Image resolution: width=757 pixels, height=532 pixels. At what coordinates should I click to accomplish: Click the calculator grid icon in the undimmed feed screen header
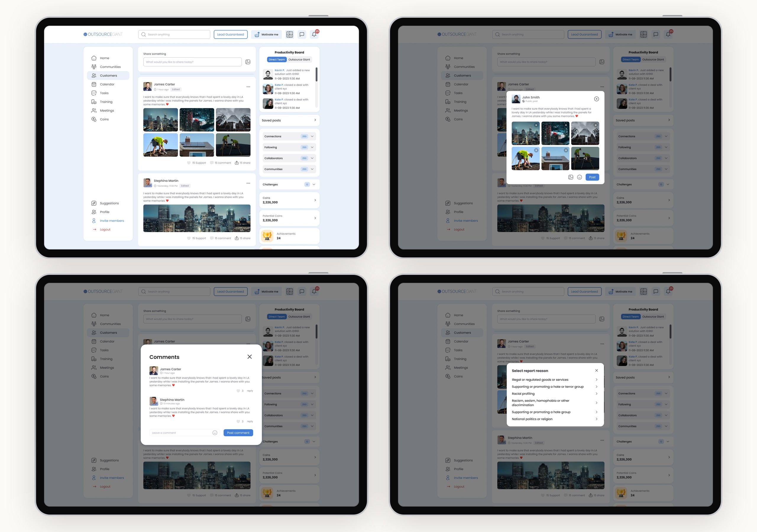[289, 35]
